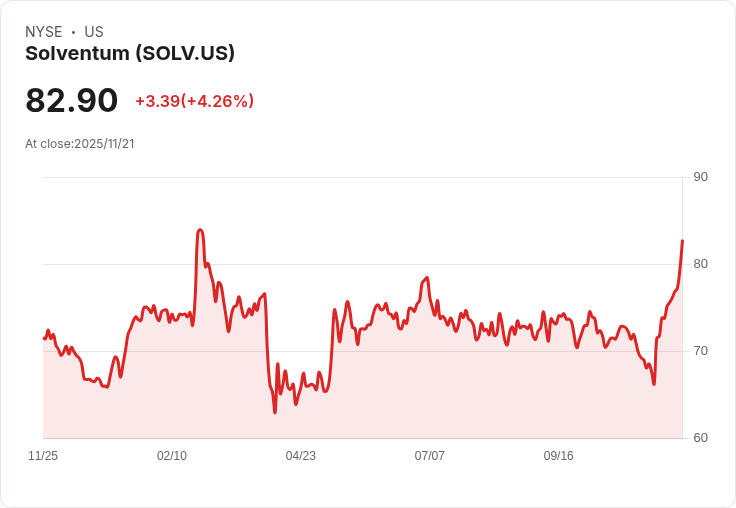The width and height of the screenshot is (736, 508).
Task: Click the At close 2025/11/21 text
Action: click(x=80, y=144)
